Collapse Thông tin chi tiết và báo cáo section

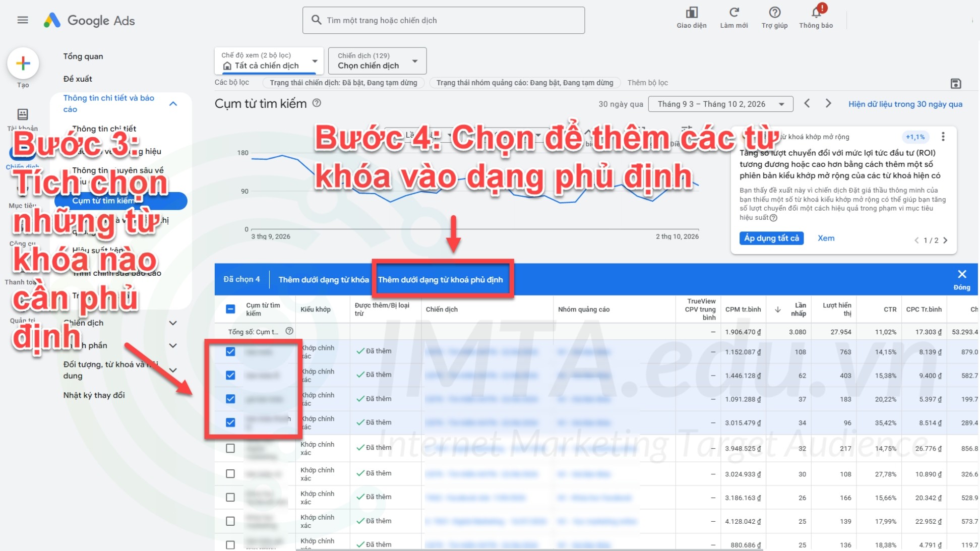[x=173, y=103]
